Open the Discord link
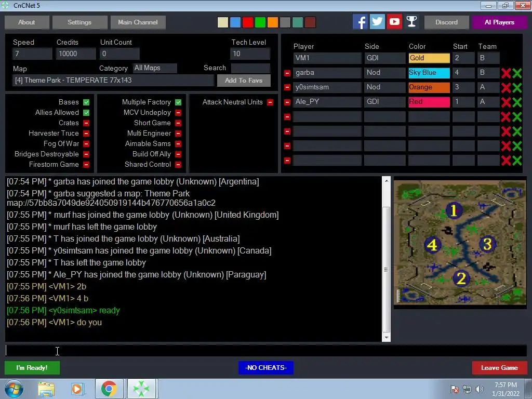 click(446, 22)
